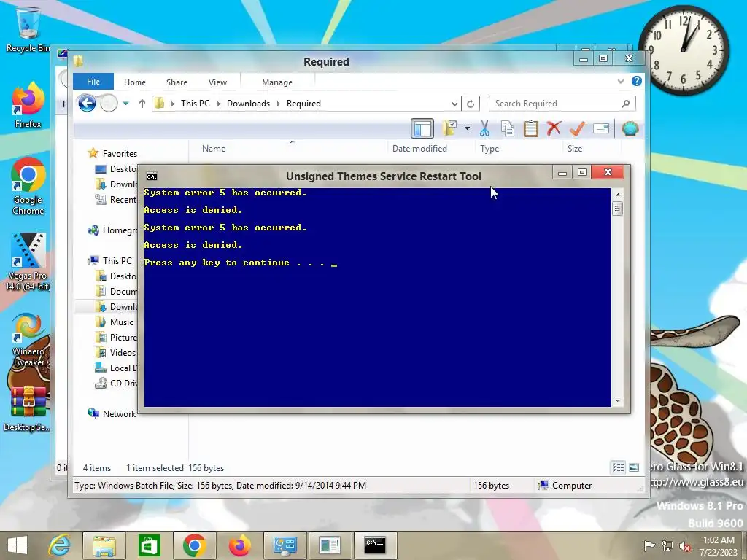Open the dropdown arrow beside folder options icon
This screenshot has width=747, height=560.
pos(468,128)
